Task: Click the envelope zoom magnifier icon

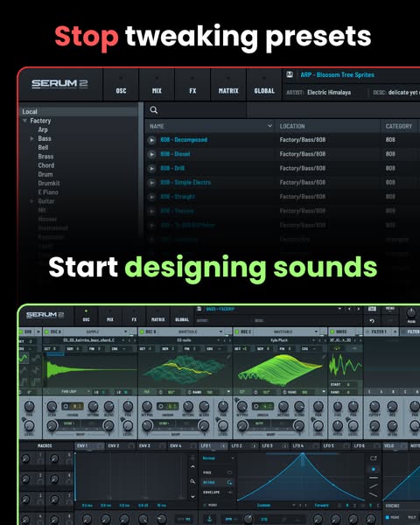Action: (x=192, y=481)
